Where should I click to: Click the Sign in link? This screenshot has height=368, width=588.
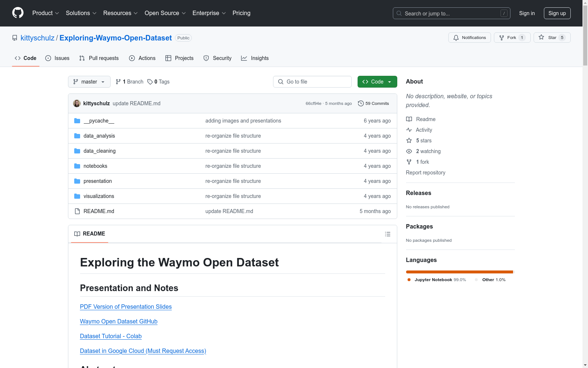[x=527, y=13]
